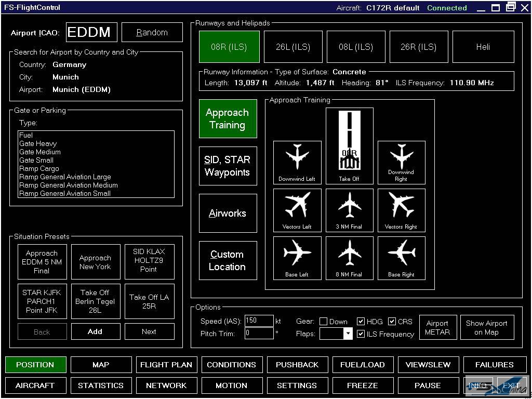The height and width of the screenshot is (399, 532).
Task: Open the Approach Training section
Action: click(228, 119)
